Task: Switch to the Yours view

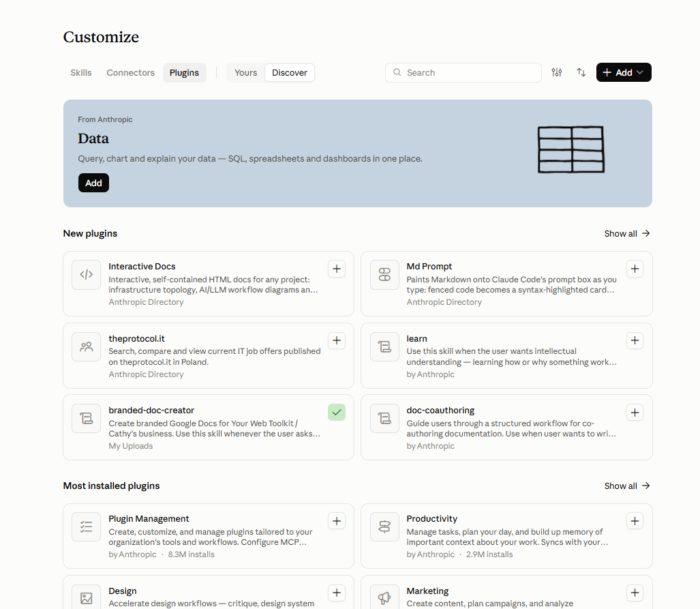Action: pyautogui.click(x=245, y=73)
